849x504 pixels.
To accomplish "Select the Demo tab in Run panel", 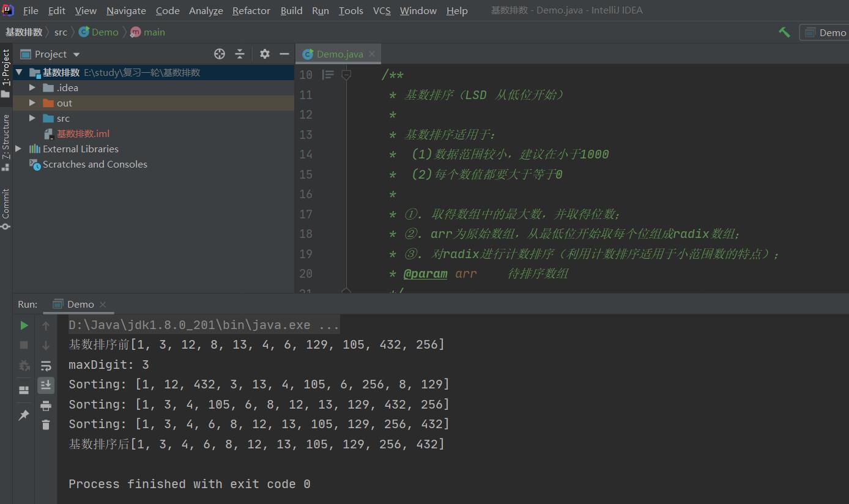I will coord(80,304).
